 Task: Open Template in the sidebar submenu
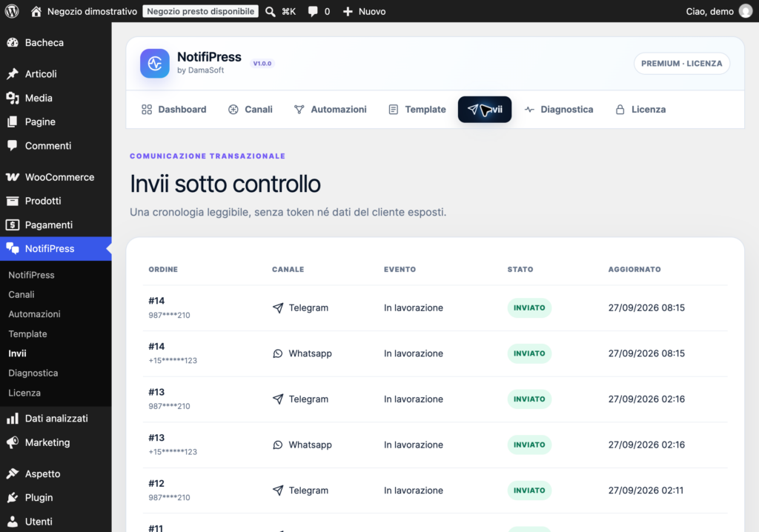tap(27, 334)
